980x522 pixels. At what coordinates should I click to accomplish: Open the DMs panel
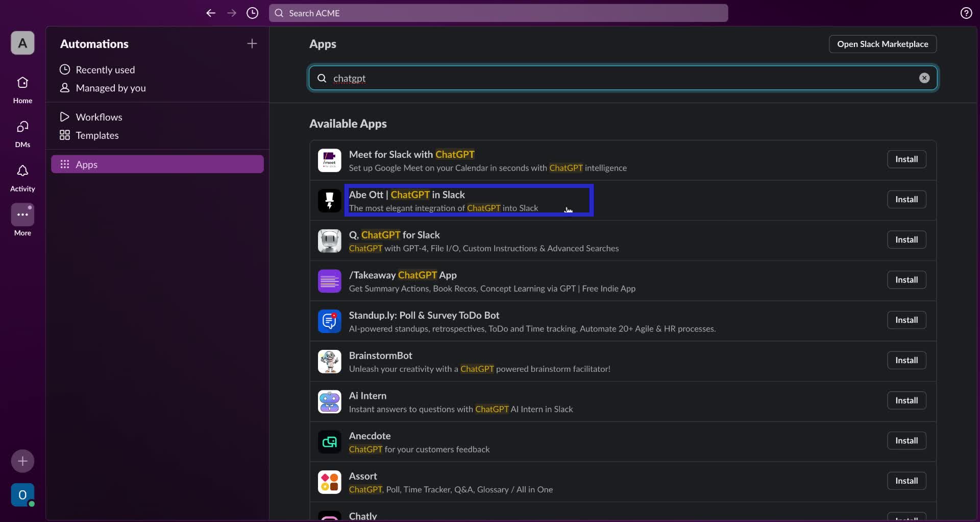click(22, 132)
